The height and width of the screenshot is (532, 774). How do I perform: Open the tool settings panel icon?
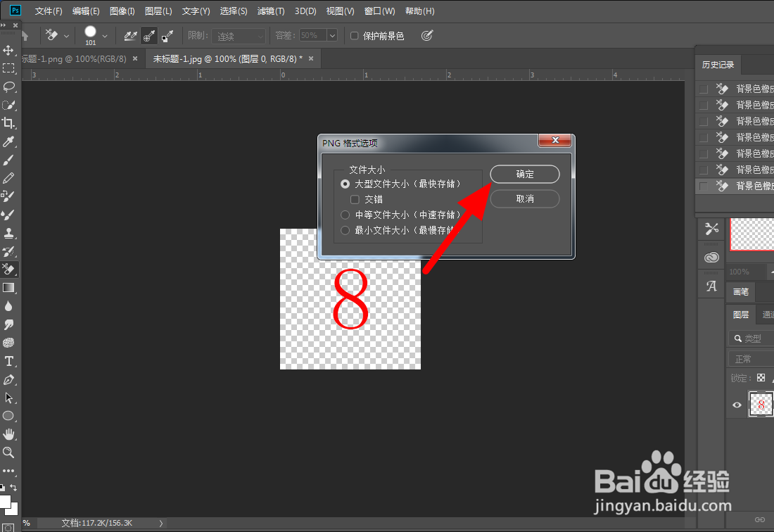pyautogui.click(x=711, y=229)
